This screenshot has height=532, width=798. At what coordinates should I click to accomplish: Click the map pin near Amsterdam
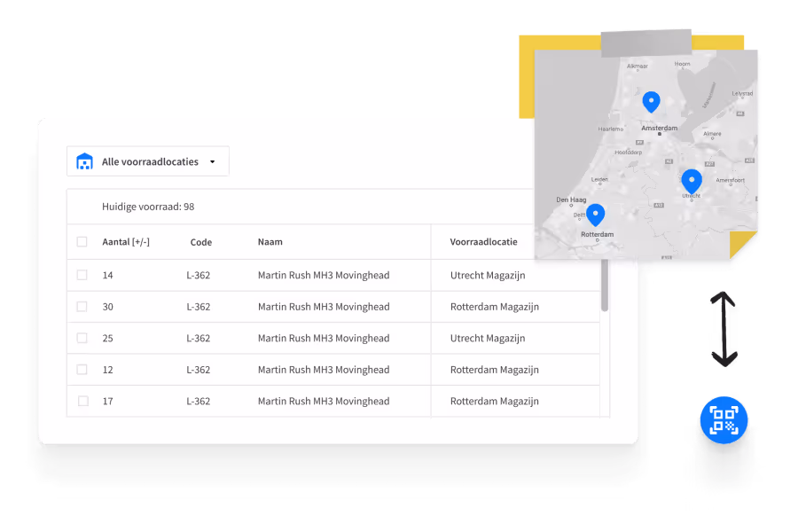coord(651,102)
